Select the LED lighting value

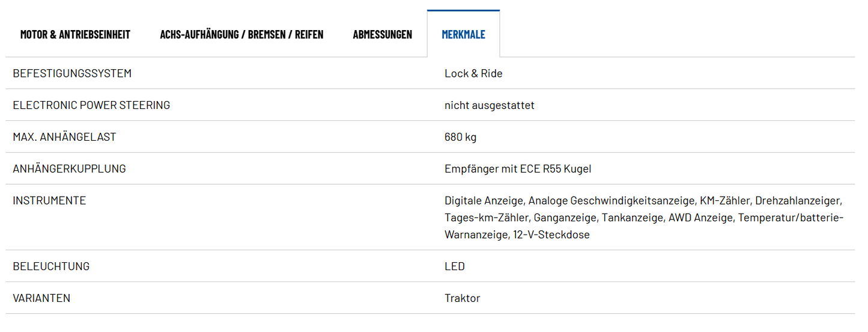point(455,266)
